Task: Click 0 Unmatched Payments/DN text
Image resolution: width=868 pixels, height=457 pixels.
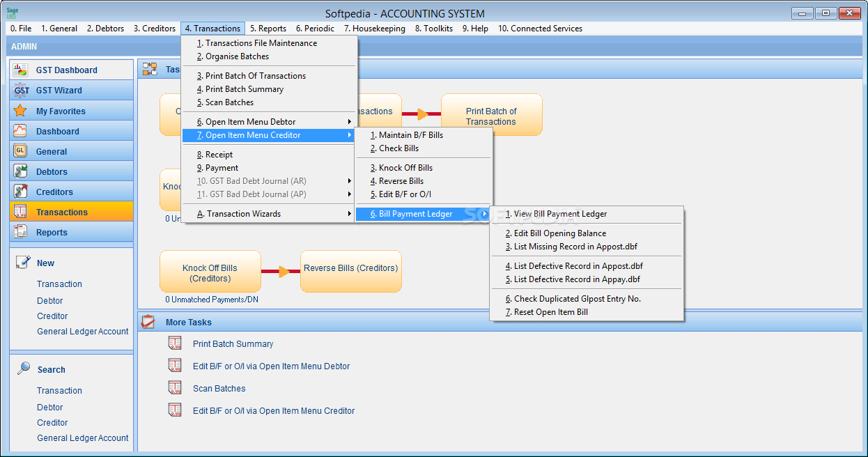Action: 212,300
